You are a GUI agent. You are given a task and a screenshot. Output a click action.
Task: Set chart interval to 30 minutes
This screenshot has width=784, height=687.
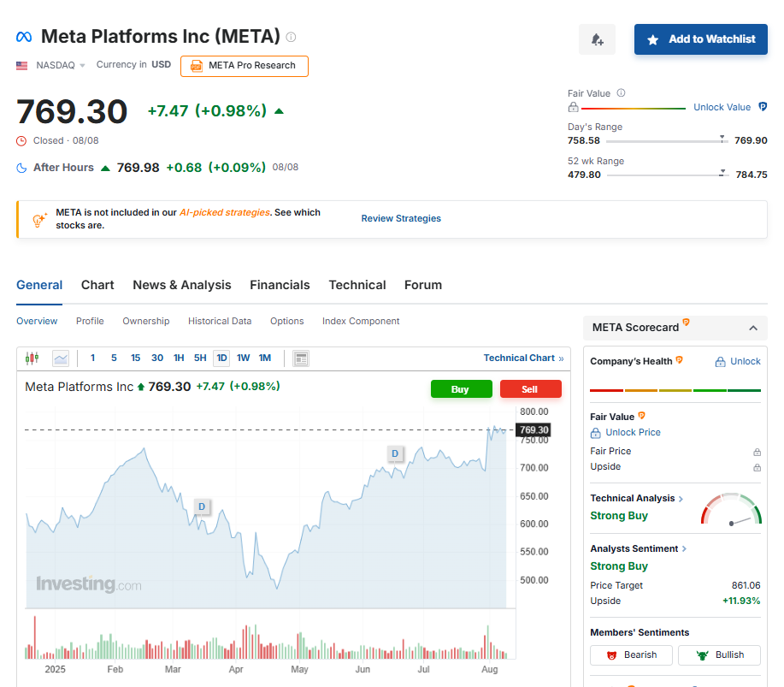click(157, 358)
